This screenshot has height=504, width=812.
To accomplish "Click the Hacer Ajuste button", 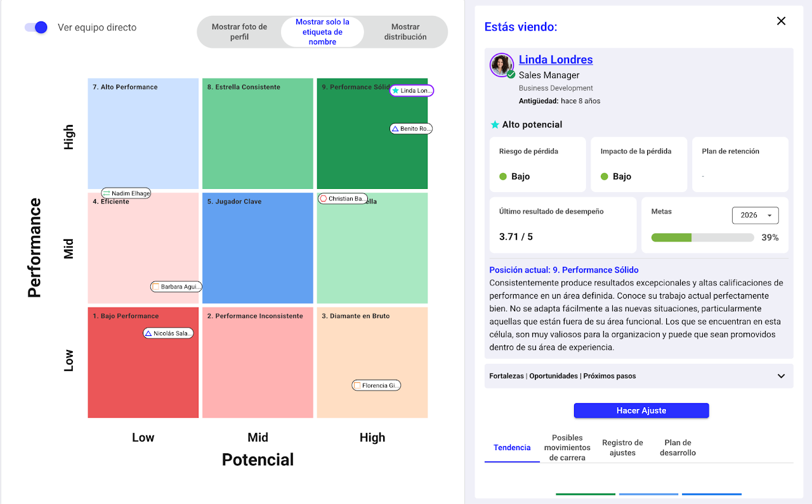I will coord(641,411).
